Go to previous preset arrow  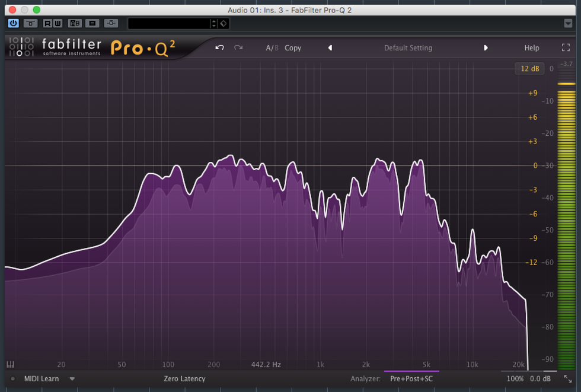330,48
